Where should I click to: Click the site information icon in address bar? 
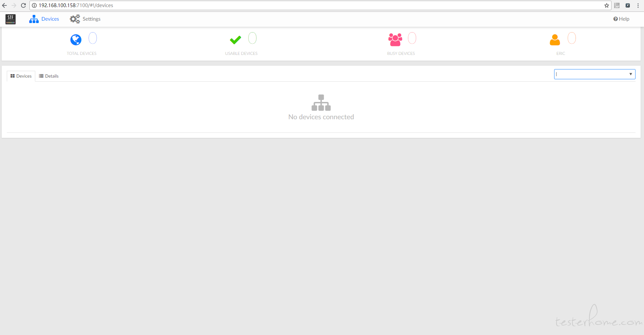point(34,5)
